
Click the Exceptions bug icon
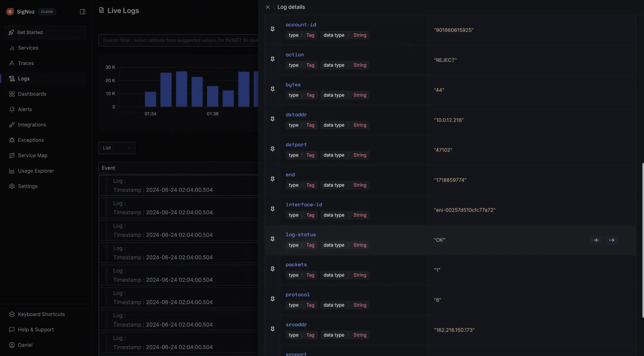(x=12, y=140)
